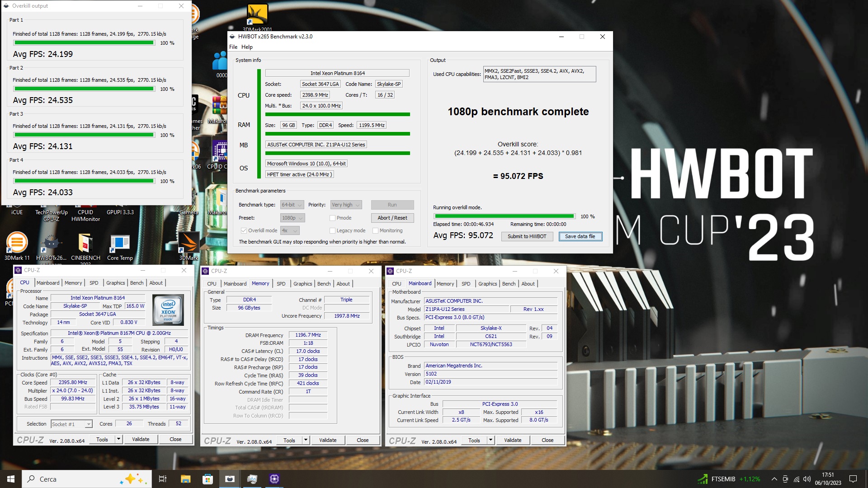Click Close in the Mainboard CPU-Z window

547,440
